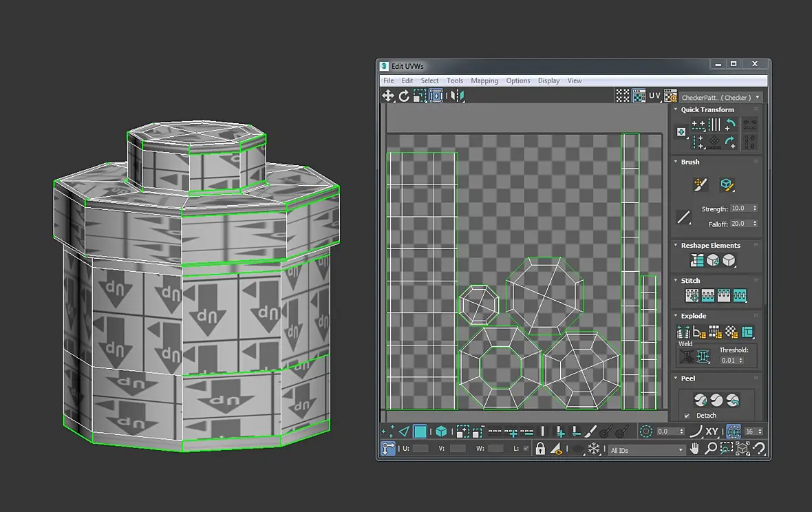
Task: Open the View menu
Action: [575, 81]
